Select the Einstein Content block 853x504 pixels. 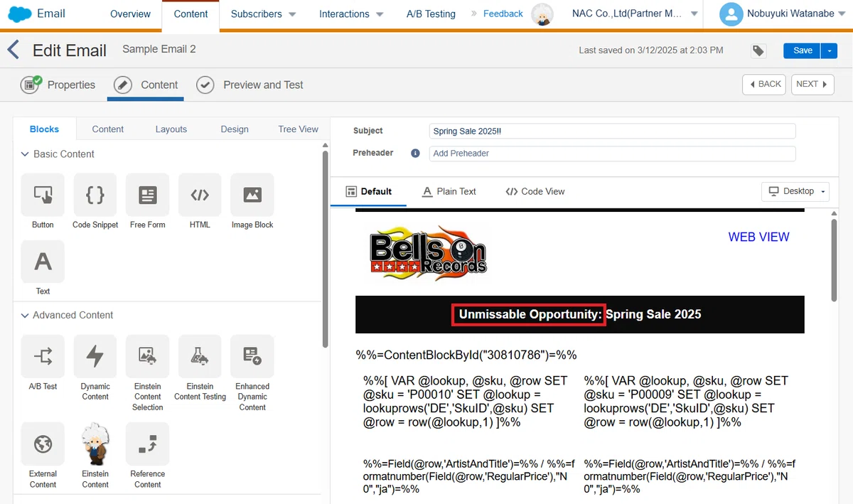click(95, 456)
